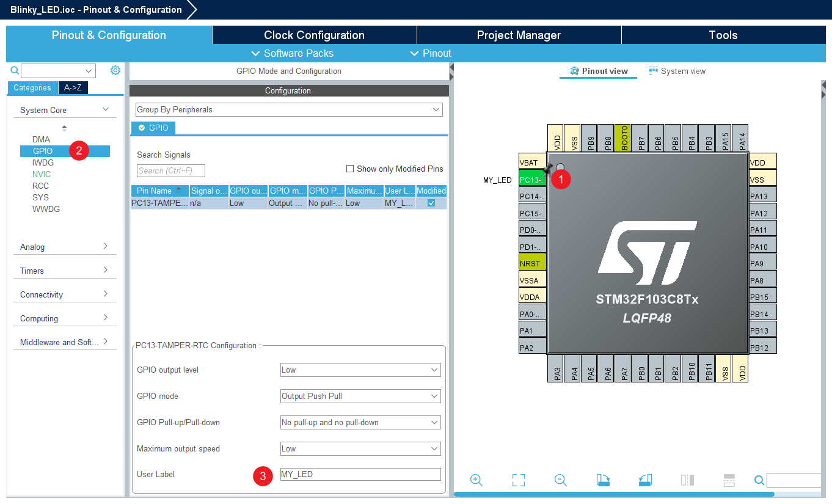832x504 pixels.
Task: Enable Show only Modified Pins
Action: click(x=350, y=169)
